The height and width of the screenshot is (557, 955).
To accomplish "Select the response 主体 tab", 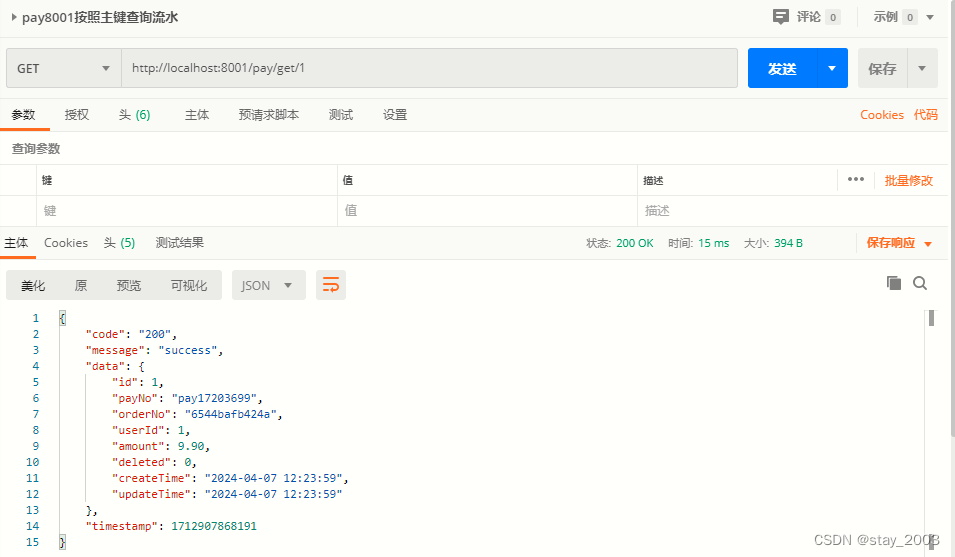I will (x=16, y=243).
